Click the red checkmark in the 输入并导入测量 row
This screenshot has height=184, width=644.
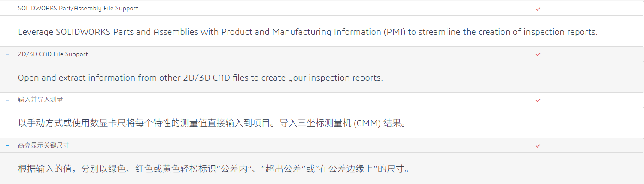[x=538, y=100]
